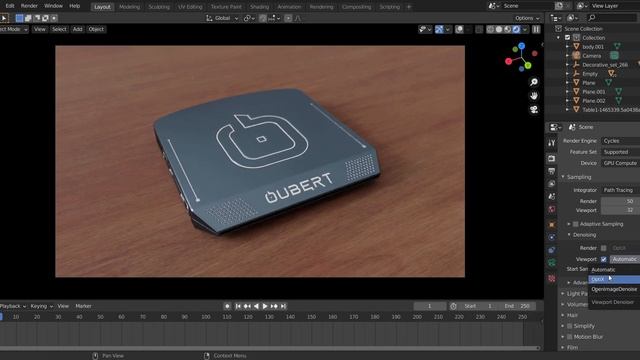This screenshot has height=360, width=640.
Task: Open the Physics properties tab
Action: pyautogui.click(x=552, y=237)
